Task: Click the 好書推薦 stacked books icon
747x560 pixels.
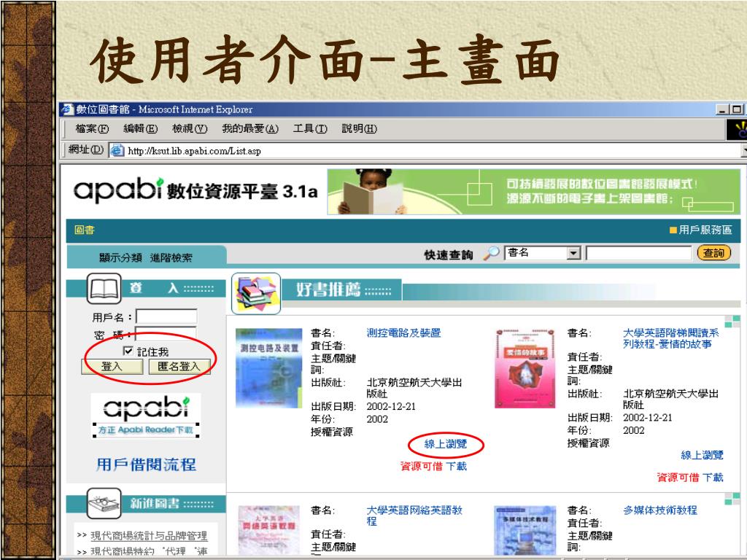Action: tap(256, 293)
